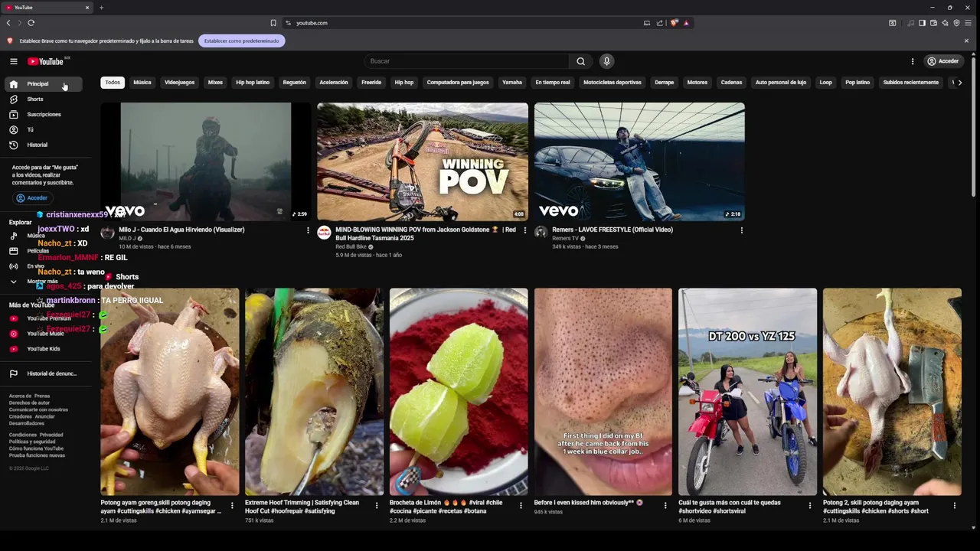Open YouTube Music from sidebar
The height and width of the screenshot is (551, 980).
point(43,334)
